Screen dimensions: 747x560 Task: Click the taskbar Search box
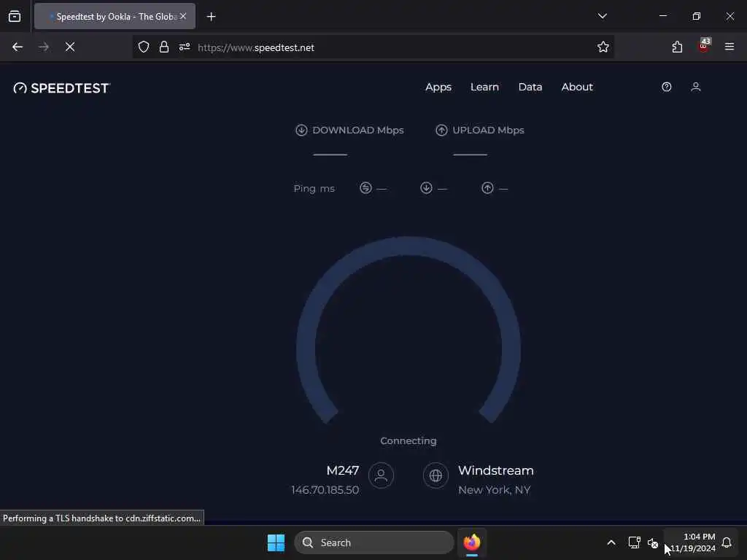click(374, 542)
